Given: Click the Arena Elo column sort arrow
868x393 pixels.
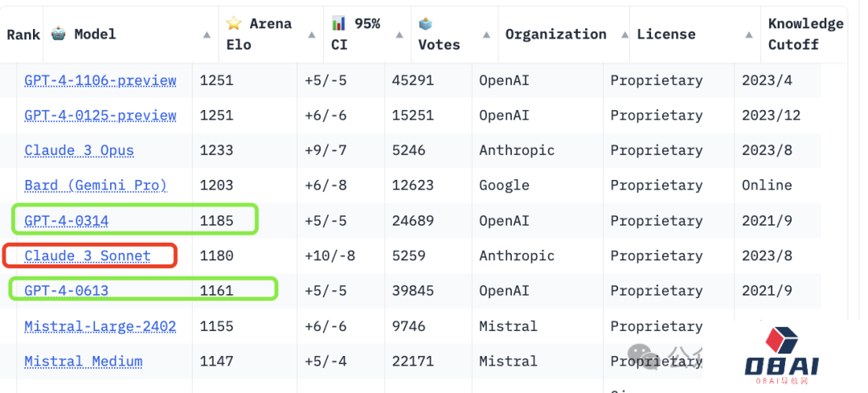Looking at the screenshot, I should coord(312,35).
